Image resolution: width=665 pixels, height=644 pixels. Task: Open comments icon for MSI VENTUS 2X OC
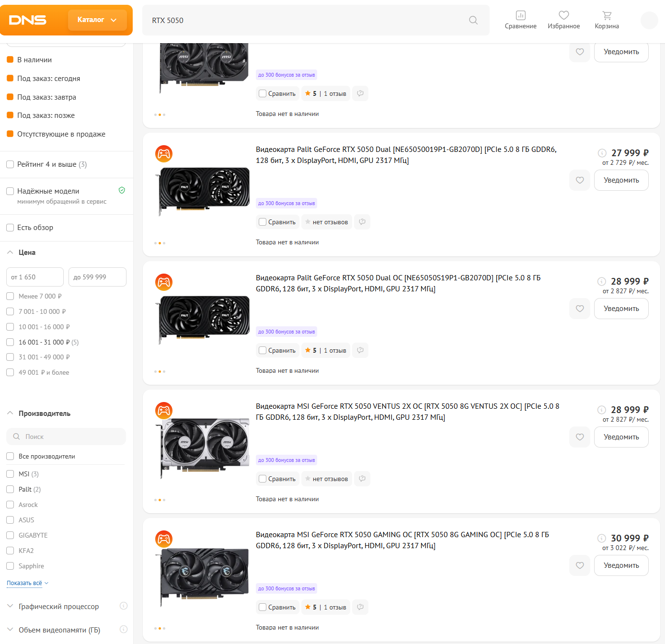[x=362, y=479]
